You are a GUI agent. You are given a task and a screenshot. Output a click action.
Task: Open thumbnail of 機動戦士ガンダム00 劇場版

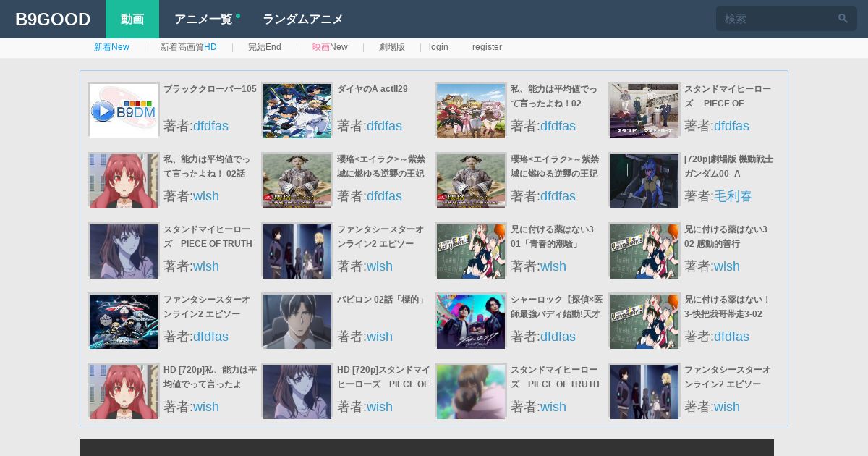644,180
